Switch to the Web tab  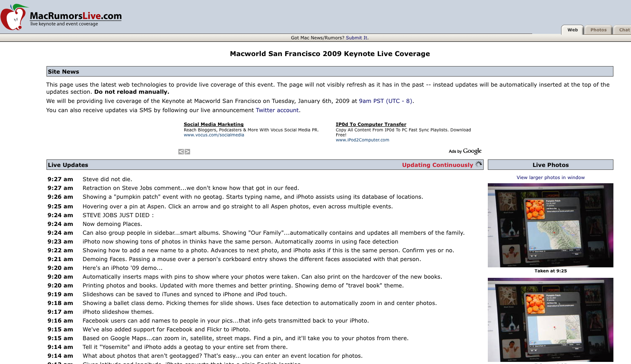(572, 30)
